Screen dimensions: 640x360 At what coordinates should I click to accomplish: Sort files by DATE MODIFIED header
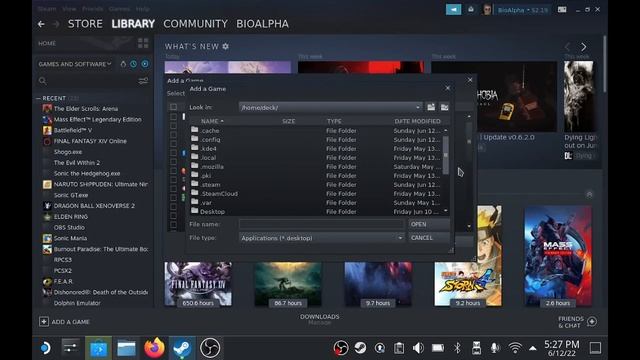pyautogui.click(x=417, y=121)
